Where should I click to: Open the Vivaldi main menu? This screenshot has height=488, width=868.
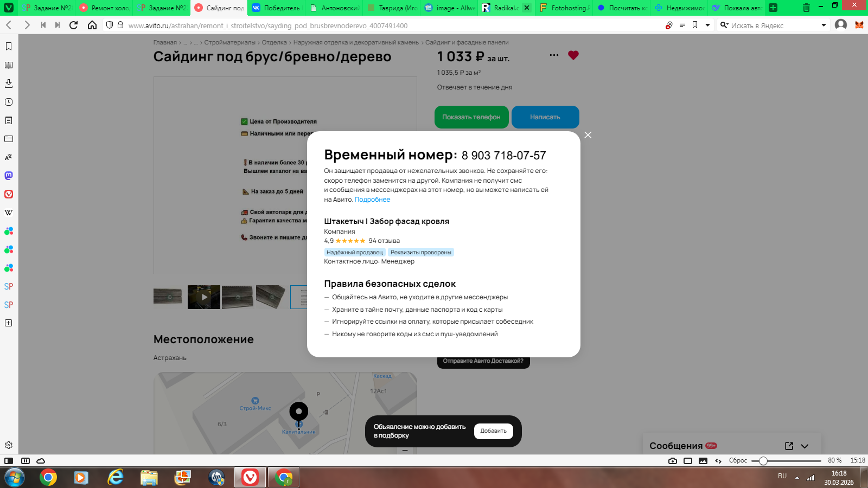pyautogui.click(x=9, y=8)
